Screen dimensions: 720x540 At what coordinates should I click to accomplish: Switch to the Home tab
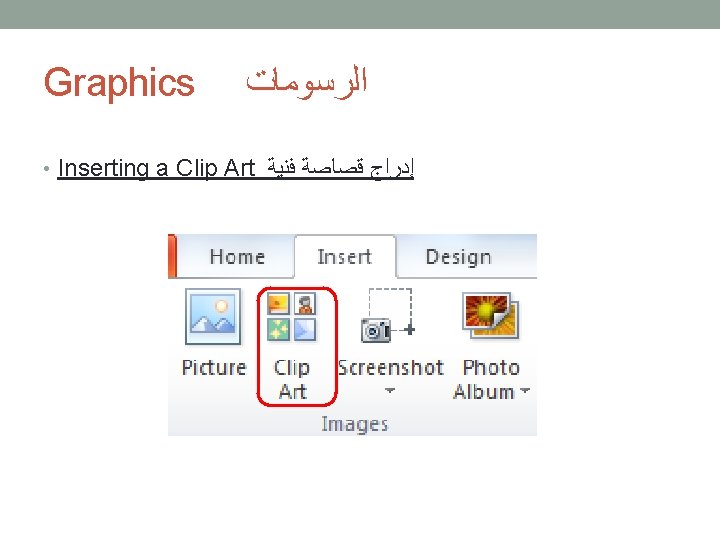tap(237, 257)
